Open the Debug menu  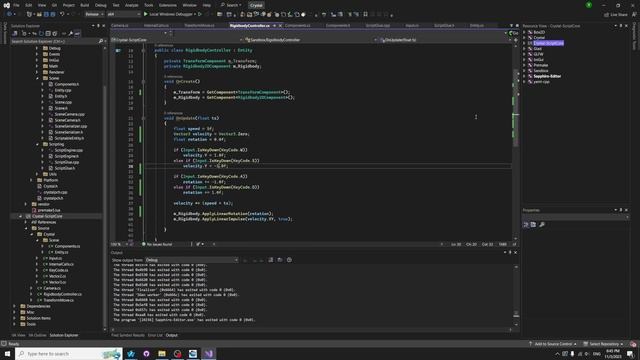click(100, 5)
